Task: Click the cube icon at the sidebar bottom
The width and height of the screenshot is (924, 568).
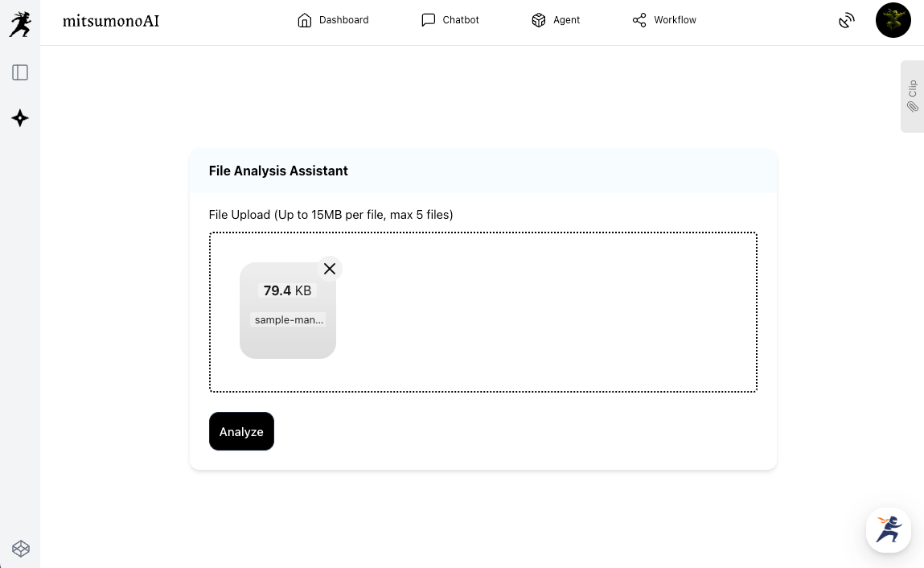Action: point(21,549)
